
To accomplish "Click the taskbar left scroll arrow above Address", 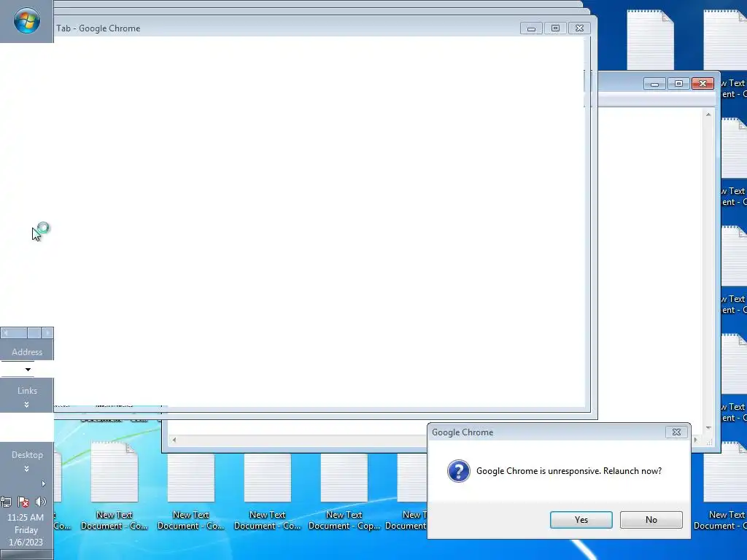I will coord(6,332).
